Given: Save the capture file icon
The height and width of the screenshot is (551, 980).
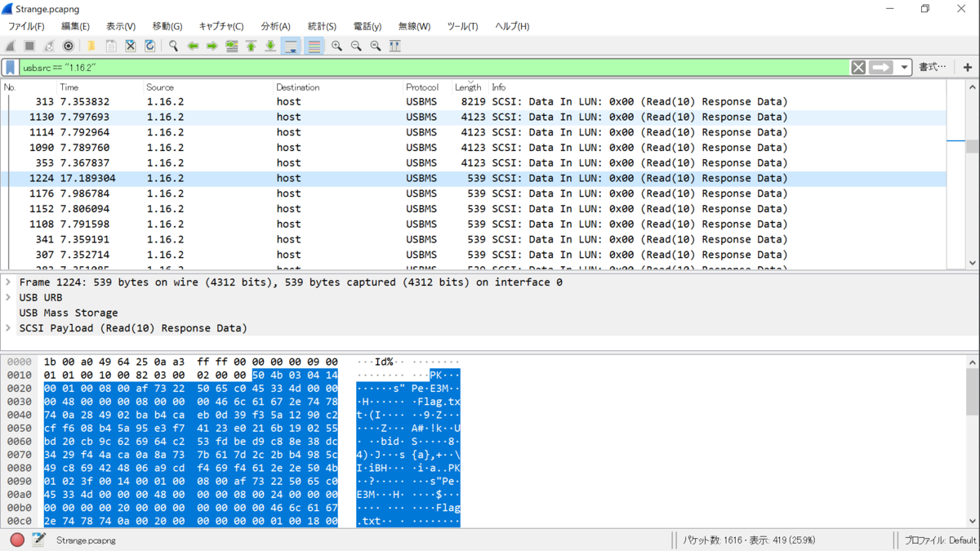Looking at the screenshot, I should (111, 47).
